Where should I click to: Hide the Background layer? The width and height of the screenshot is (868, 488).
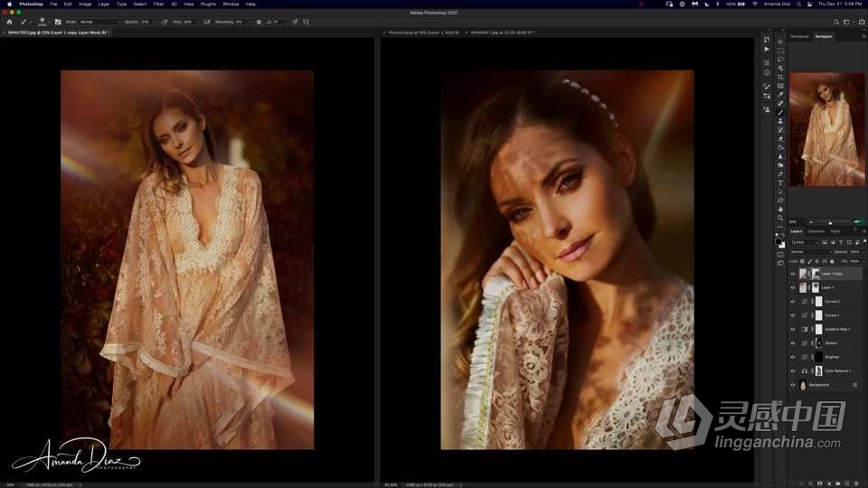click(793, 385)
